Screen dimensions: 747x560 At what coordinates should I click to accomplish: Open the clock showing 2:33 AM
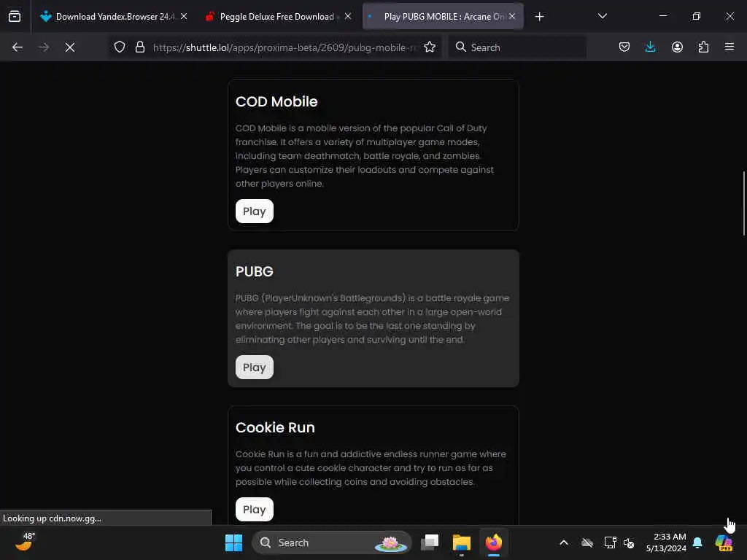[x=666, y=542]
